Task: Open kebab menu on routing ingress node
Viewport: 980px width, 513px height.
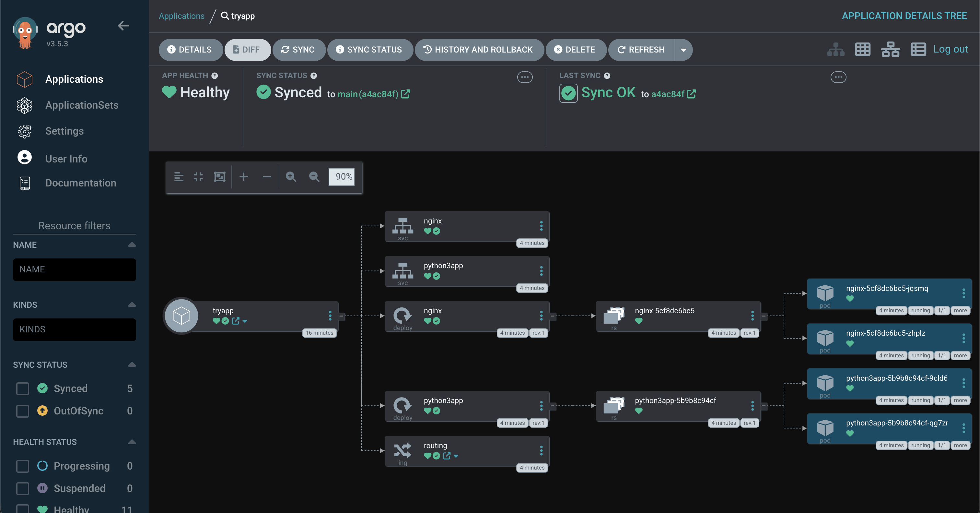Action: 541,451
